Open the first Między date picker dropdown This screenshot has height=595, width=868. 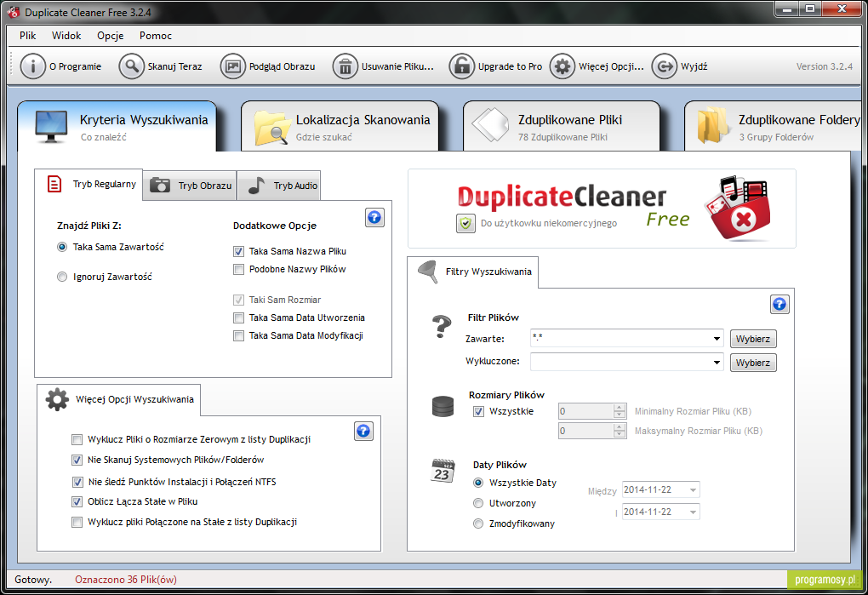pos(693,489)
